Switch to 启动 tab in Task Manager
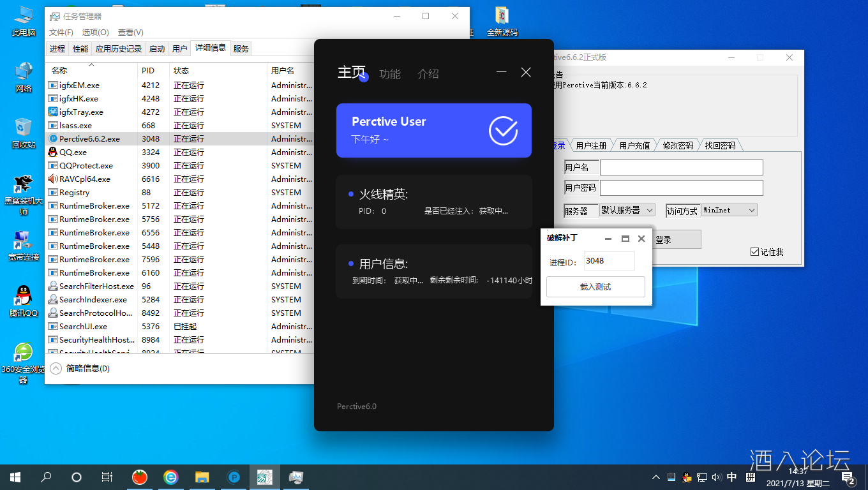 coord(157,49)
